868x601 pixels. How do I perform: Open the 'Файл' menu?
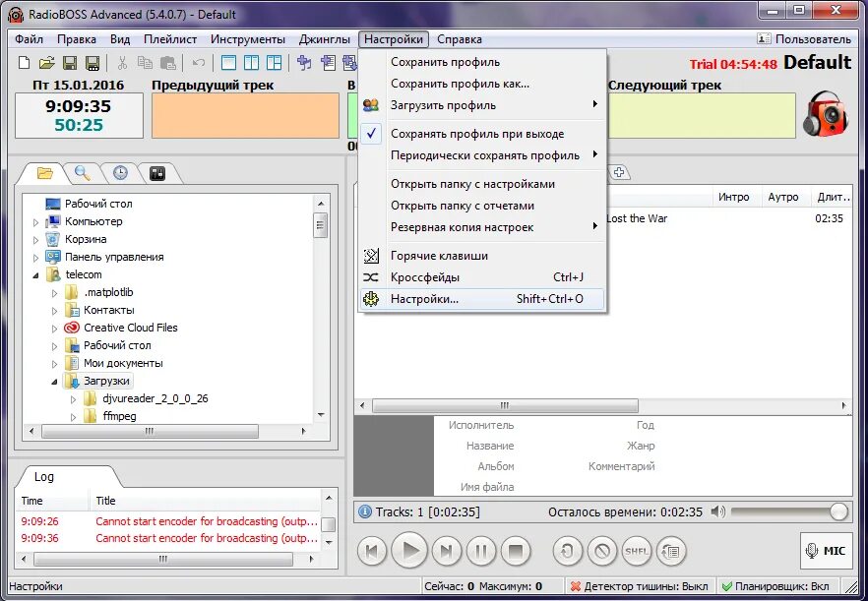[29, 39]
